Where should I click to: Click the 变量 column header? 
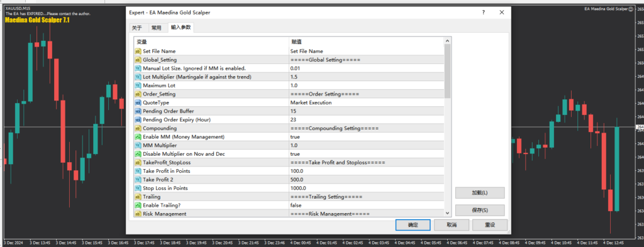click(211, 41)
